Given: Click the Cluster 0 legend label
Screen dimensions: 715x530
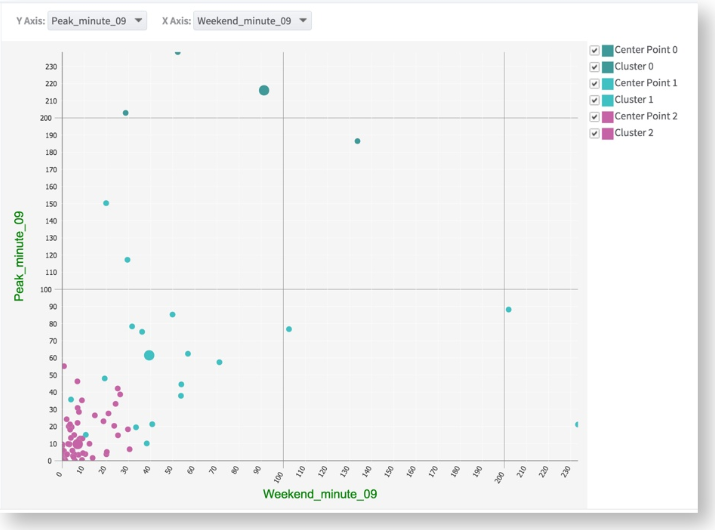Looking at the screenshot, I should (x=634, y=67).
